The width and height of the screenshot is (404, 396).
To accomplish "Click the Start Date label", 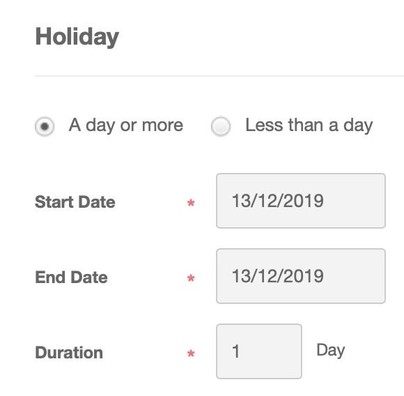I will 75,202.
